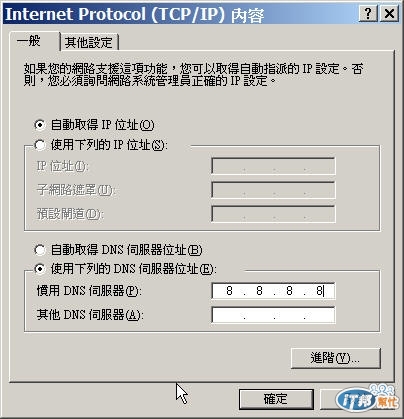Click the question mark help button
404x419 pixels.
pyautogui.click(x=368, y=14)
